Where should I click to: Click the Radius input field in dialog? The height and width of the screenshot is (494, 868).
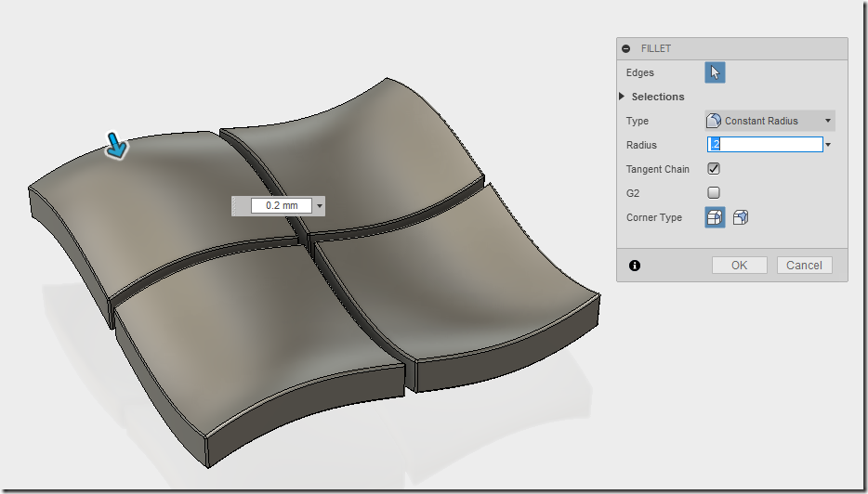pyautogui.click(x=765, y=144)
